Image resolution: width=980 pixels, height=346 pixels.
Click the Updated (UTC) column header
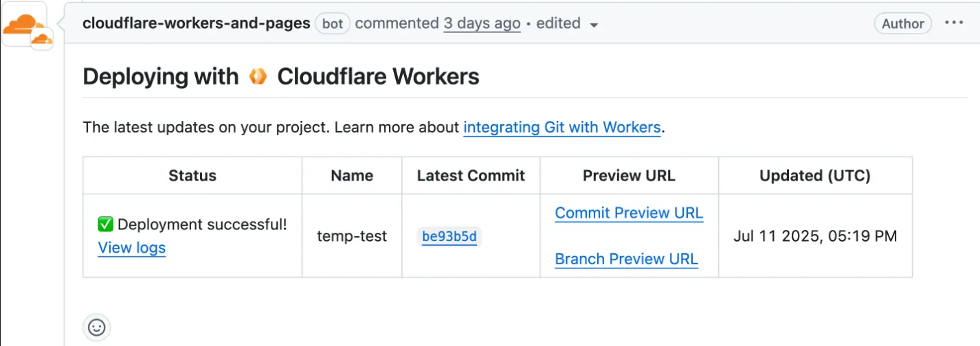pos(814,176)
